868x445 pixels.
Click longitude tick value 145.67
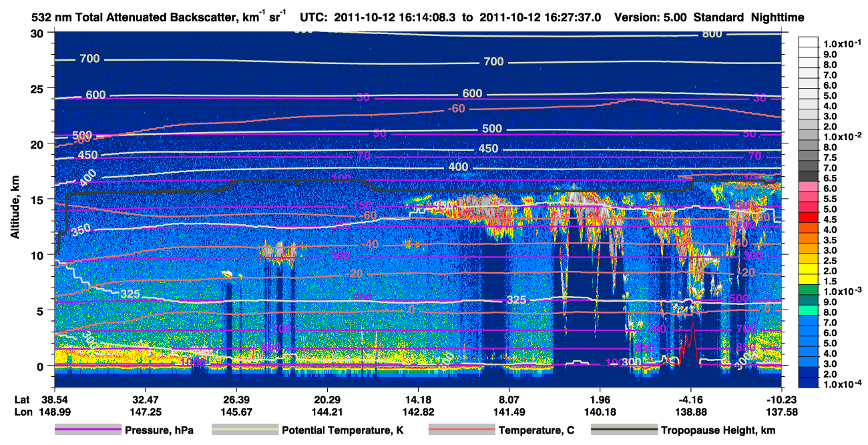click(x=236, y=412)
